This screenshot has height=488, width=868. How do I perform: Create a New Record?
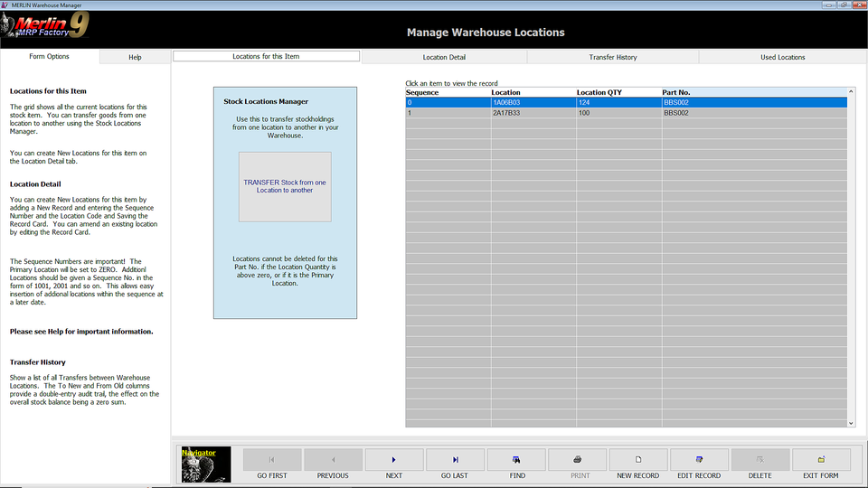[x=638, y=460]
